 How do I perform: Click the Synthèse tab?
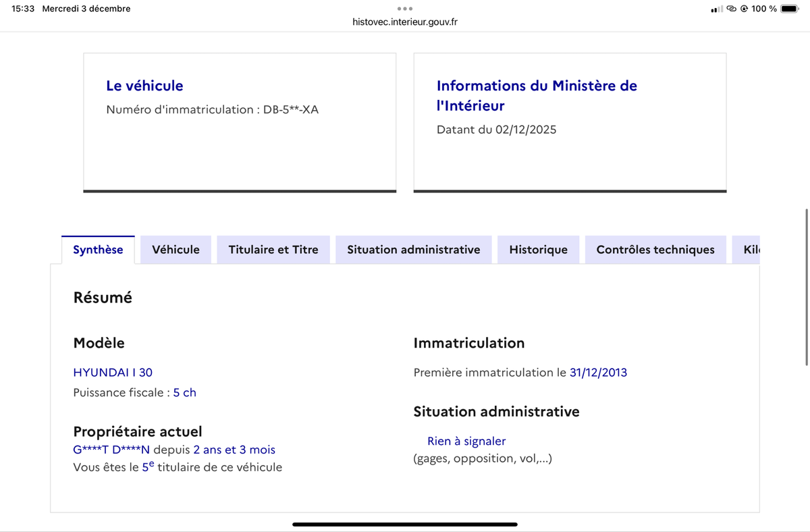(98, 250)
